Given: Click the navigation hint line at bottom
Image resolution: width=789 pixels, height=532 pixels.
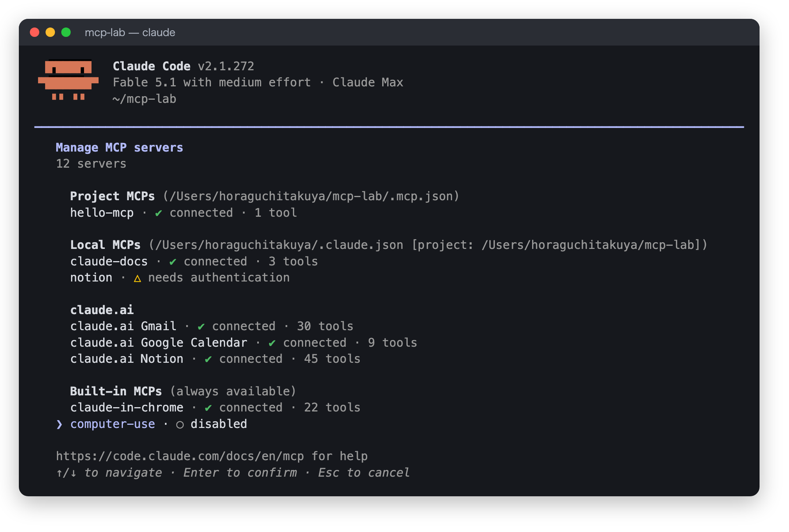Looking at the screenshot, I should click(x=233, y=473).
